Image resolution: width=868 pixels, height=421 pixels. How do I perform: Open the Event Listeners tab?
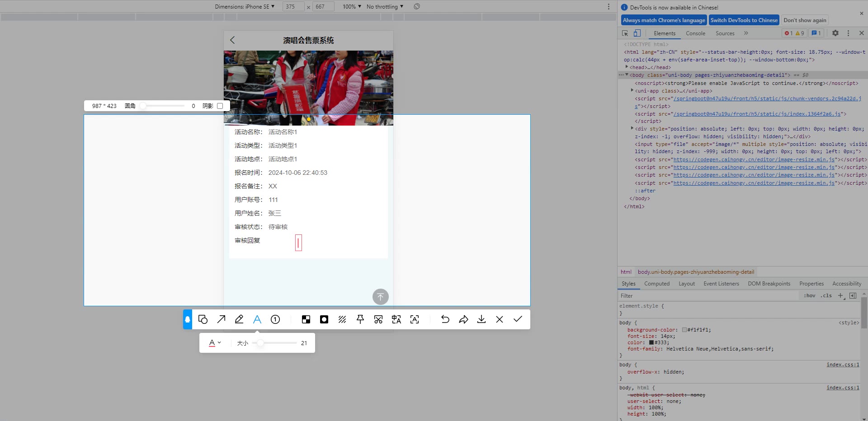point(721,284)
